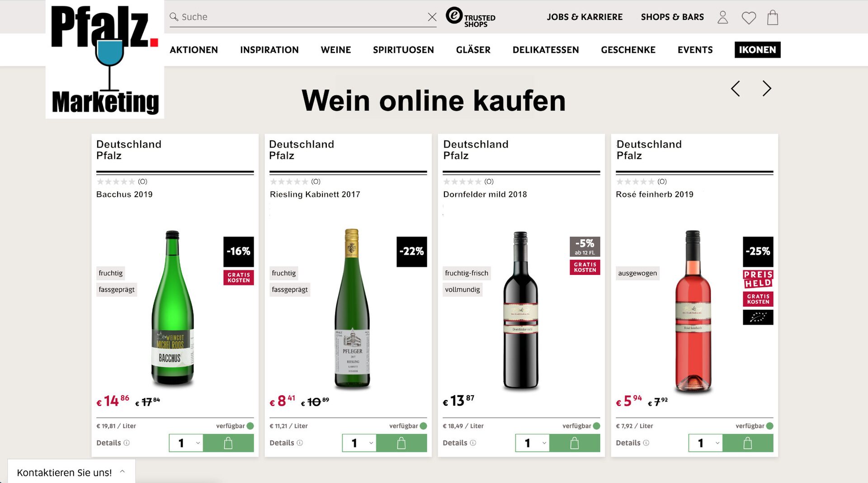Open quantity dropdown for Riesling Kabinett
868x483 pixels.
click(x=359, y=443)
